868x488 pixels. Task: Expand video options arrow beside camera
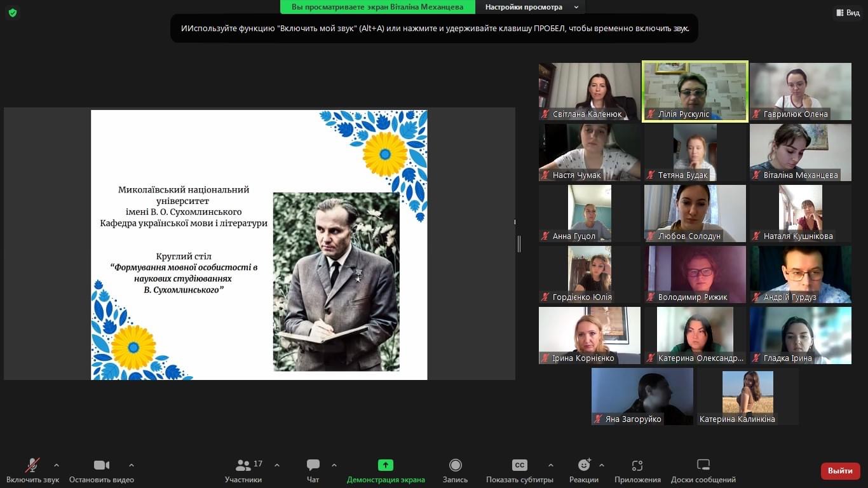click(x=132, y=465)
